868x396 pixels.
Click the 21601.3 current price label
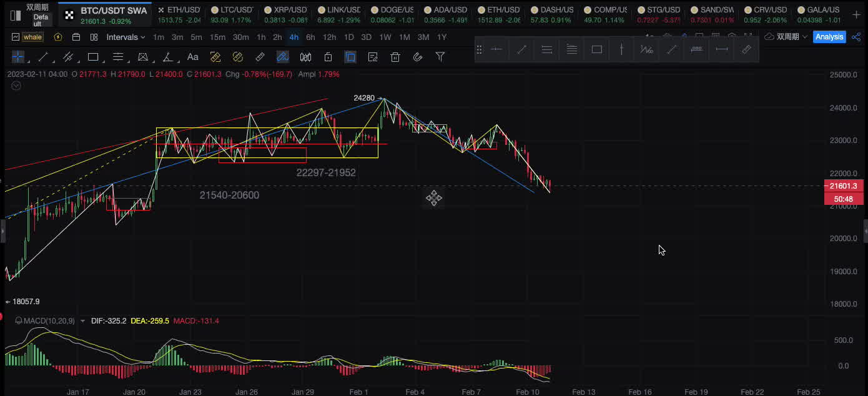844,186
